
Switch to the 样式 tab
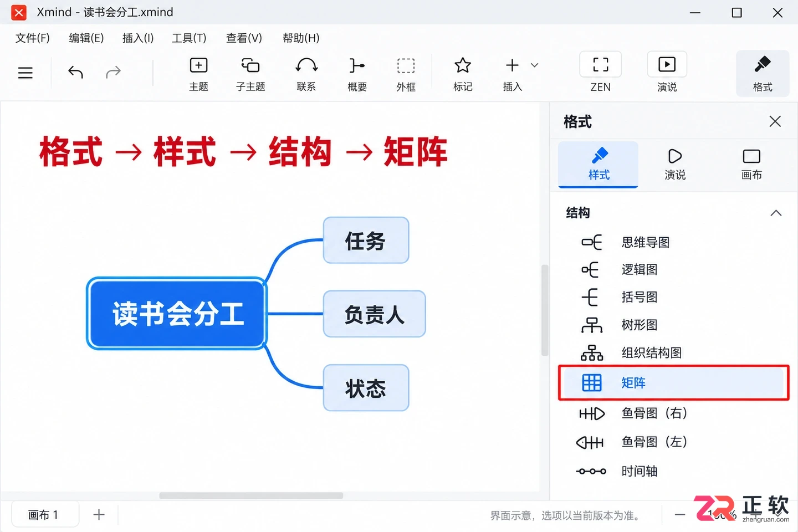598,165
